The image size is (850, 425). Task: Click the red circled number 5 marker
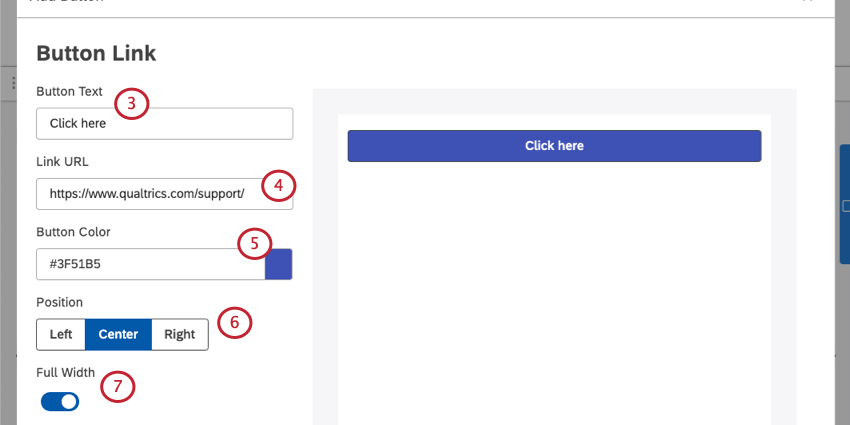click(x=255, y=244)
